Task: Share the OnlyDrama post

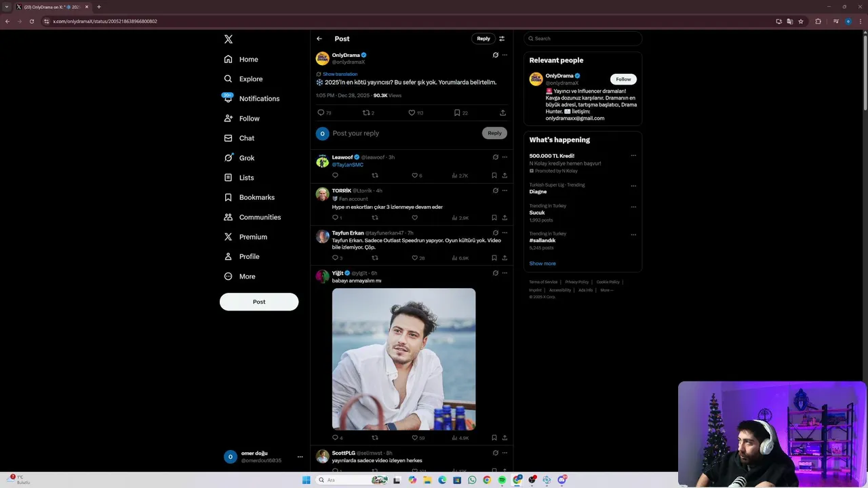Action: pos(502,113)
